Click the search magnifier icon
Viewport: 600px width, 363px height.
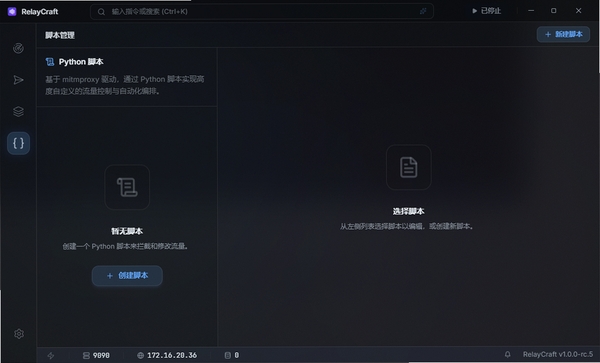coord(101,12)
